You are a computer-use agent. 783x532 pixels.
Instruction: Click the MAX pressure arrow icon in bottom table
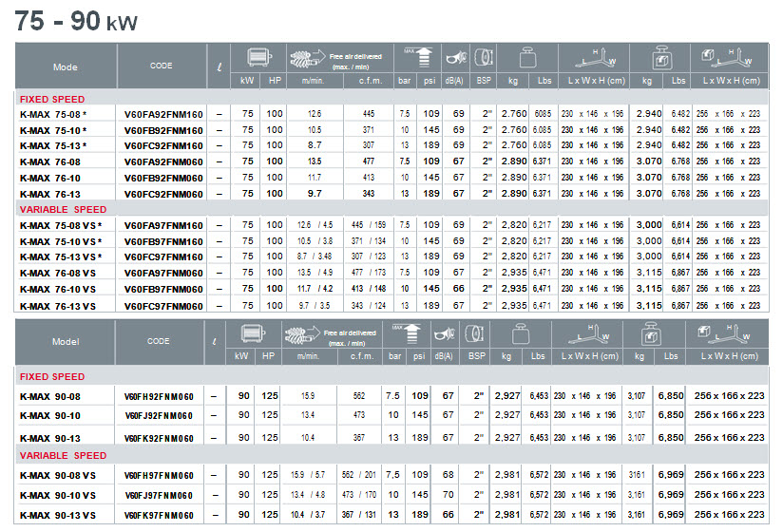coord(407,333)
